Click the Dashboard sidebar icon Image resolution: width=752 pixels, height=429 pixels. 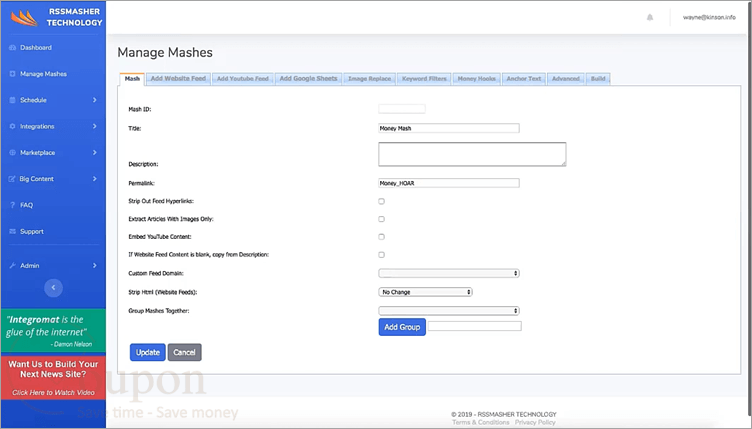pos(12,47)
